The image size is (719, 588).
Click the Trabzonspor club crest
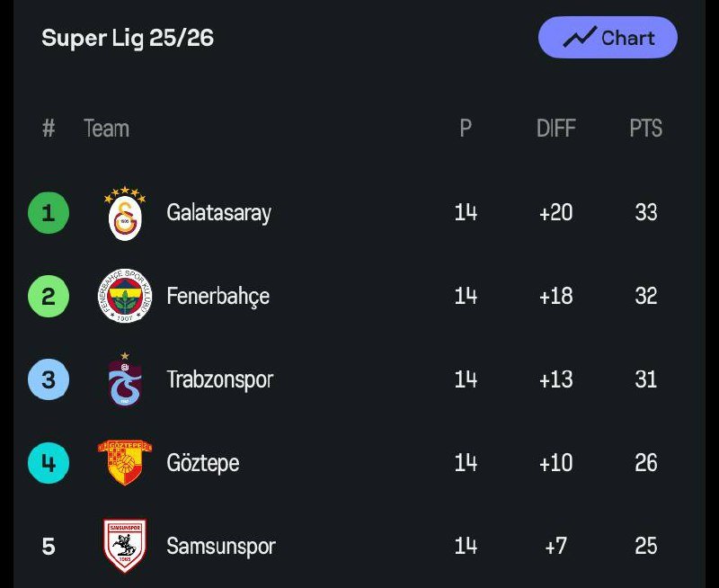(x=125, y=379)
